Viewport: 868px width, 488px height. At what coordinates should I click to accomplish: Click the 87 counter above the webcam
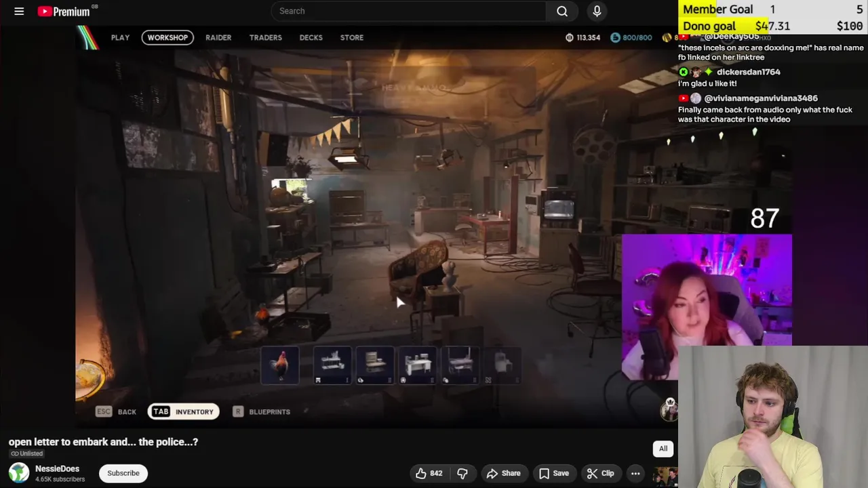coord(765,218)
